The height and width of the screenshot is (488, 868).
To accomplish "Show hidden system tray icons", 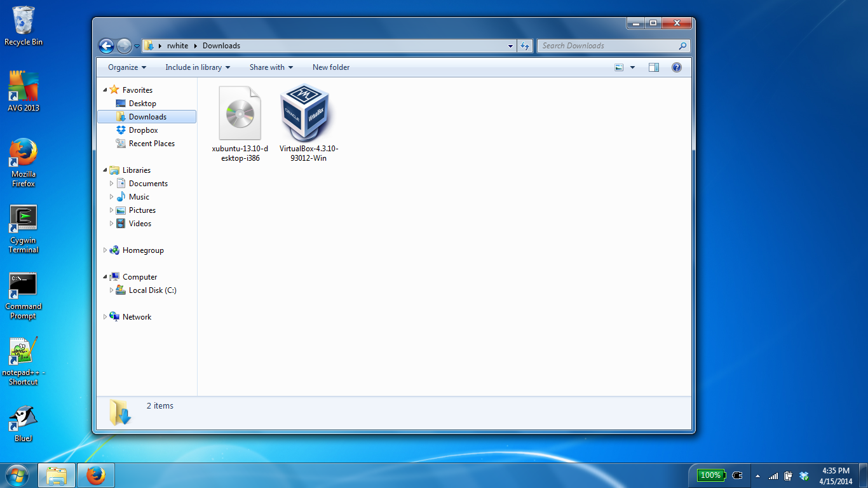I will (757, 476).
